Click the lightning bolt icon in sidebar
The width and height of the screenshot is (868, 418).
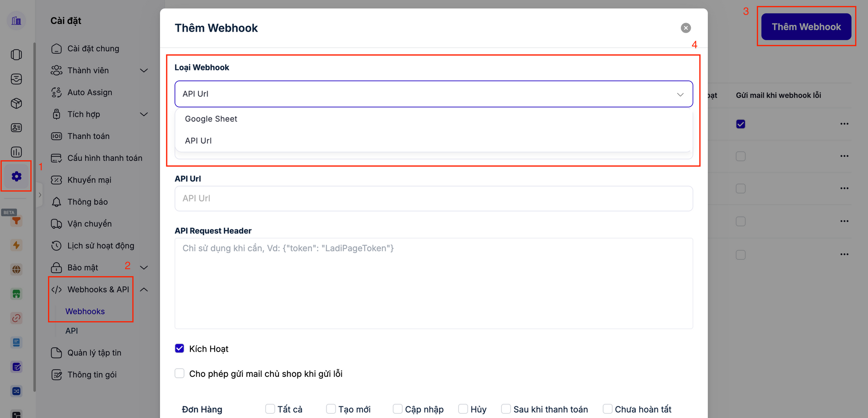tap(16, 245)
